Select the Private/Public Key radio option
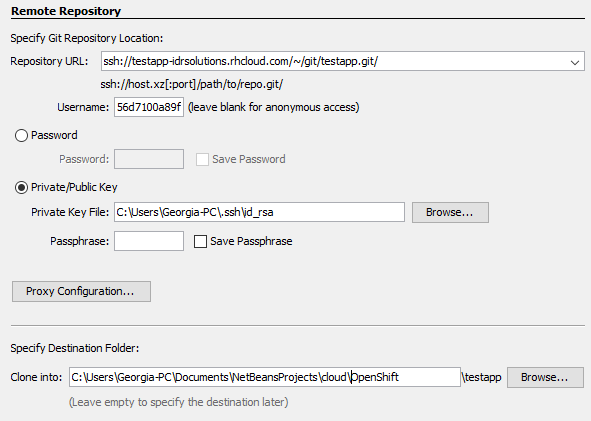Image resolution: width=591 pixels, height=421 pixels. 21,187
